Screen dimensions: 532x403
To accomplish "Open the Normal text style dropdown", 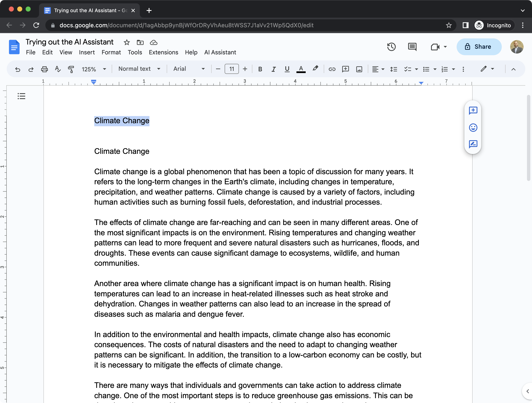I will [x=139, y=69].
